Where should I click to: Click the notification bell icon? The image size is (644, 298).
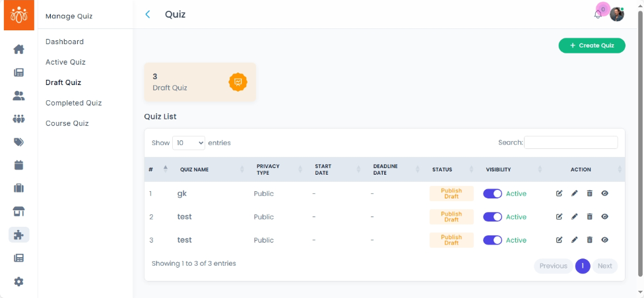pos(598,15)
